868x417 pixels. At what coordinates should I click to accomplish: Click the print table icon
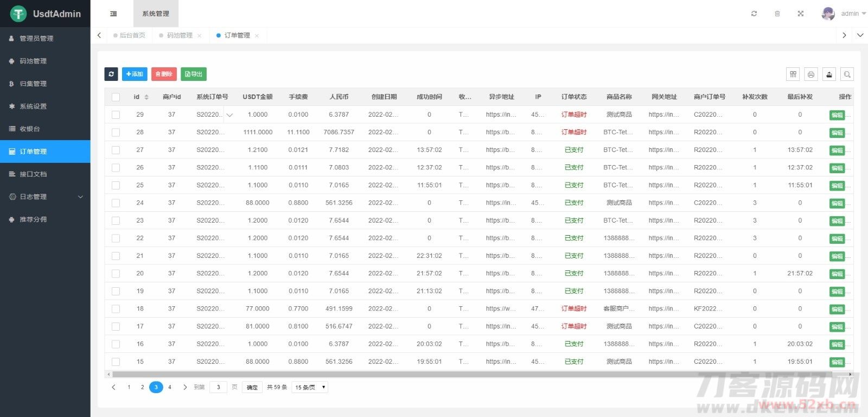pyautogui.click(x=811, y=74)
